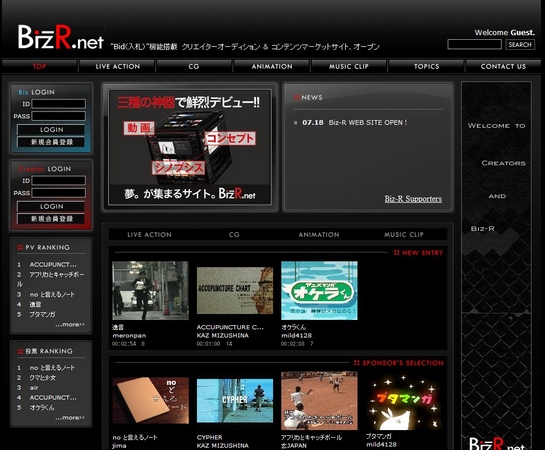The height and width of the screenshot is (450, 545).
Task: Follow the Biz-R Supporters link
Action: pyautogui.click(x=413, y=199)
